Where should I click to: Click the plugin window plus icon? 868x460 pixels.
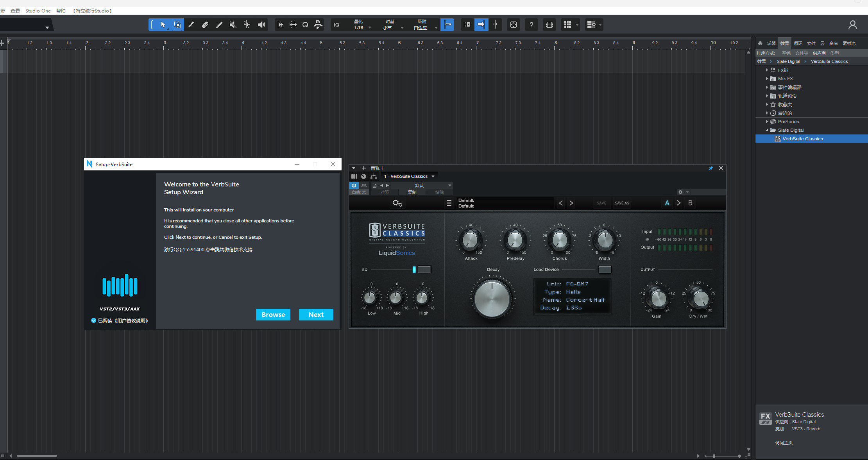363,168
